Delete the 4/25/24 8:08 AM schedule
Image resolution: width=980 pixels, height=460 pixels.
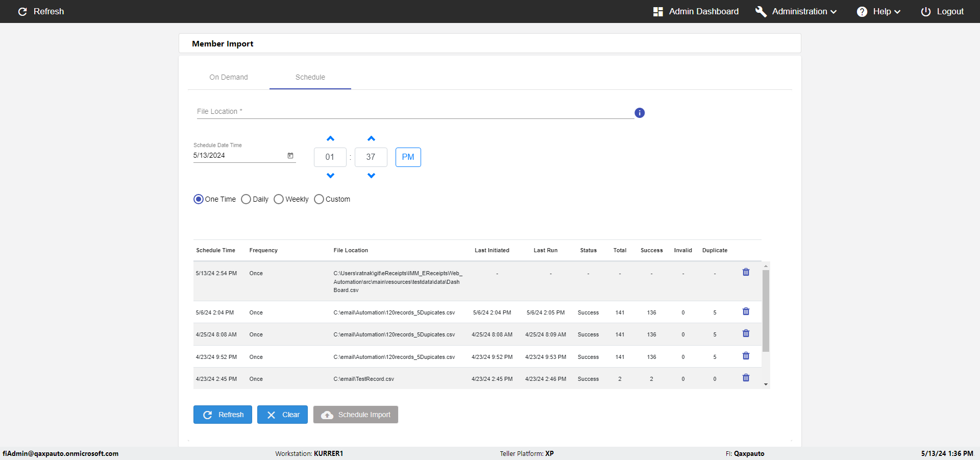pyautogui.click(x=746, y=333)
